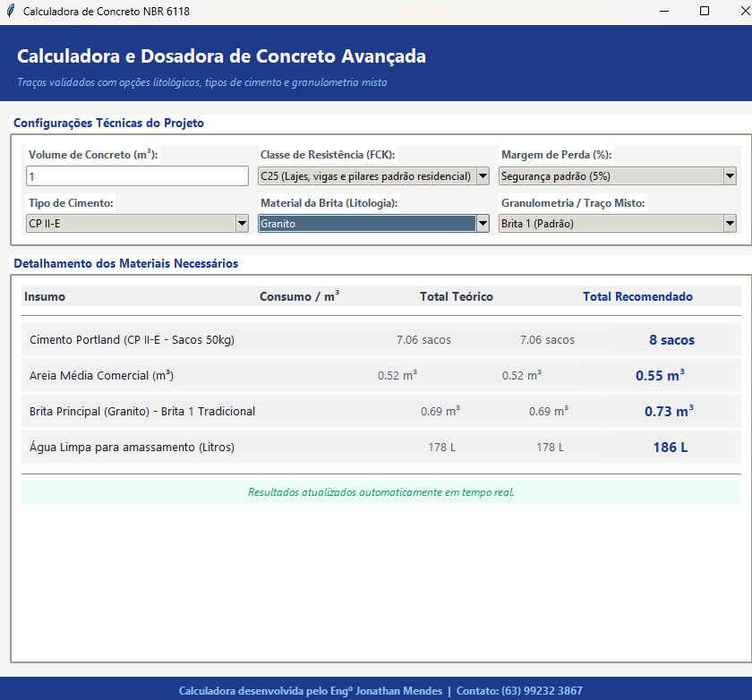Open the Material da Brita Granito combo box
The image size is (752, 700).
tap(373, 224)
